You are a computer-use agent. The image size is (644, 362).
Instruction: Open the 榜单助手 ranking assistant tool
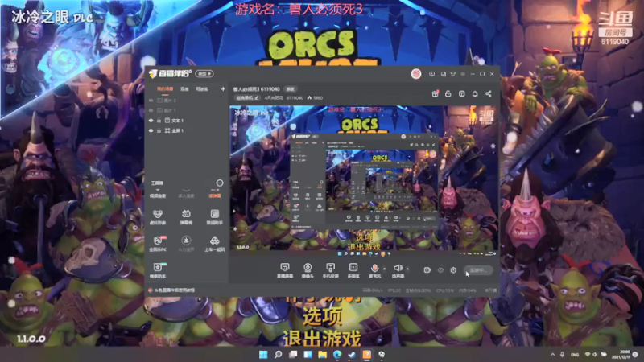[158, 270]
